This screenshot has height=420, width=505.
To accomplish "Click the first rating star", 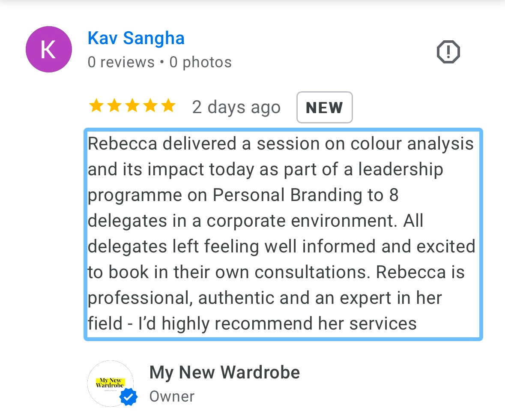I will pyautogui.click(x=96, y=106).
